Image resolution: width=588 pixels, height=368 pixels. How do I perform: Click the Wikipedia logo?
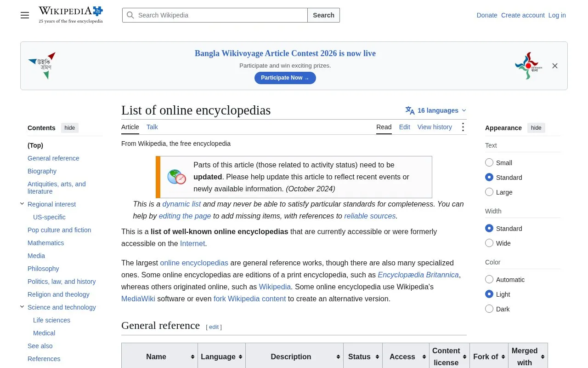(x=71, y=15)
